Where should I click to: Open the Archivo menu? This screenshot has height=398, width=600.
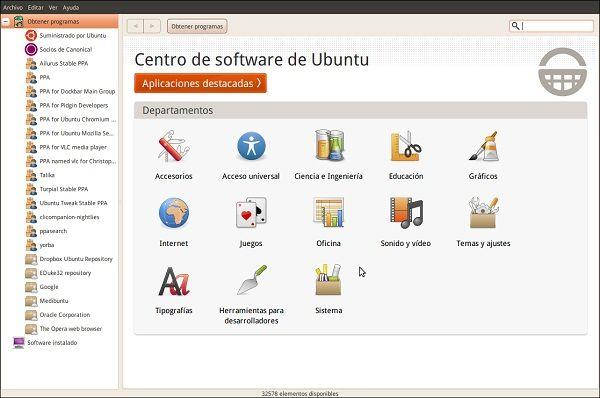13,7
